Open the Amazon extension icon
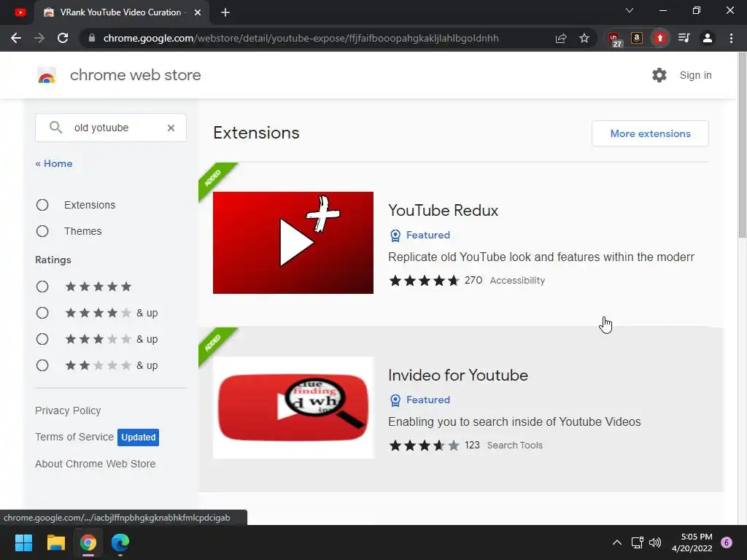Viewport: 747px width, 560px height. [x=636, y=38]
